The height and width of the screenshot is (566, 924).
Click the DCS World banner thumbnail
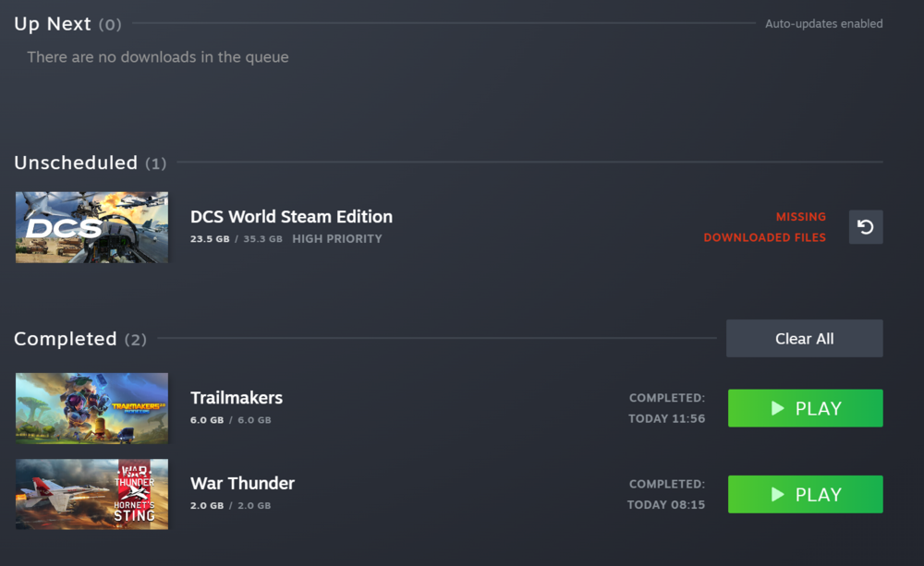coord(91,227)
